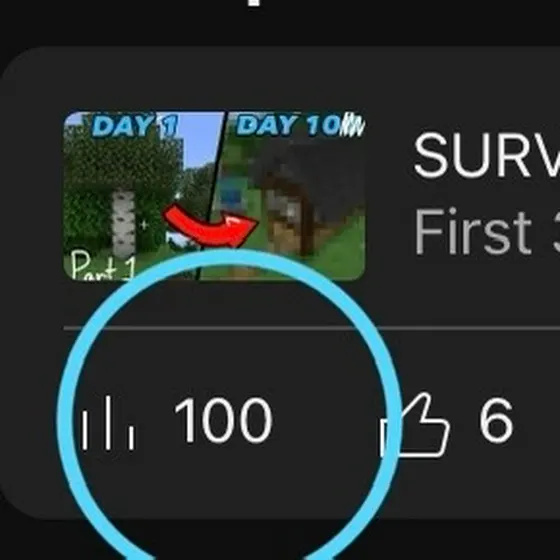Click the divider line below thumbnail
The image size is (560, 560).
[x=311, y=328]
